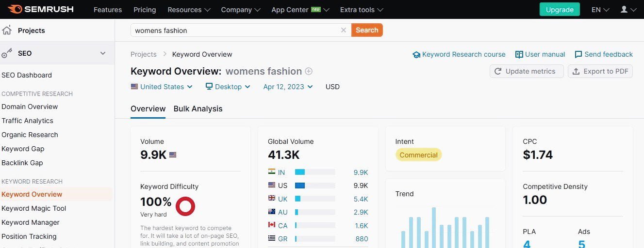Image resolution: width=644 pixels, height=248 pixels.
Task: Click the Upgrade button
Action: click(x=560, y=9)
